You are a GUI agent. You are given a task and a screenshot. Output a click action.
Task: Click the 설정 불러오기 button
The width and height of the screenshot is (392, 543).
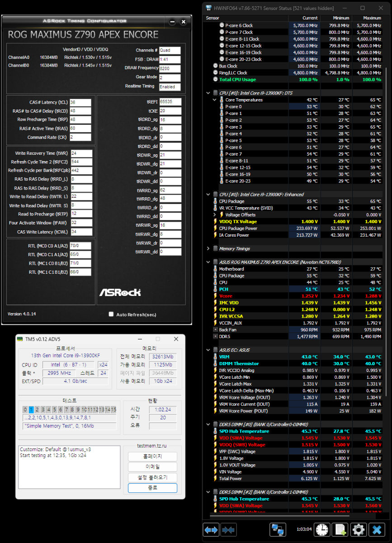(152, 477)
